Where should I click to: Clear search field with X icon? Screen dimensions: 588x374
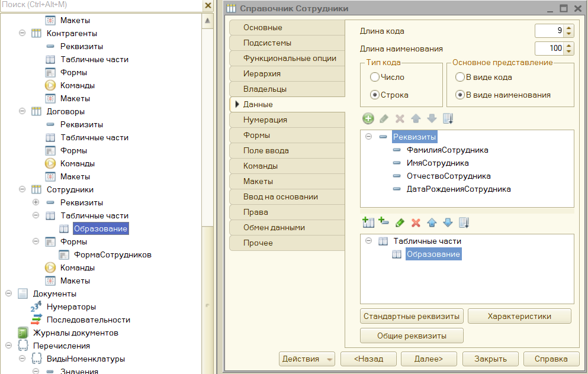coord(208,5)
